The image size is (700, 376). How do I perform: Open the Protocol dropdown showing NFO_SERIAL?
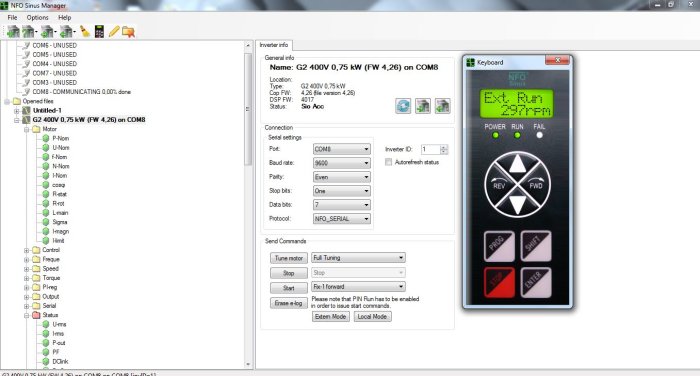(342, 218)
